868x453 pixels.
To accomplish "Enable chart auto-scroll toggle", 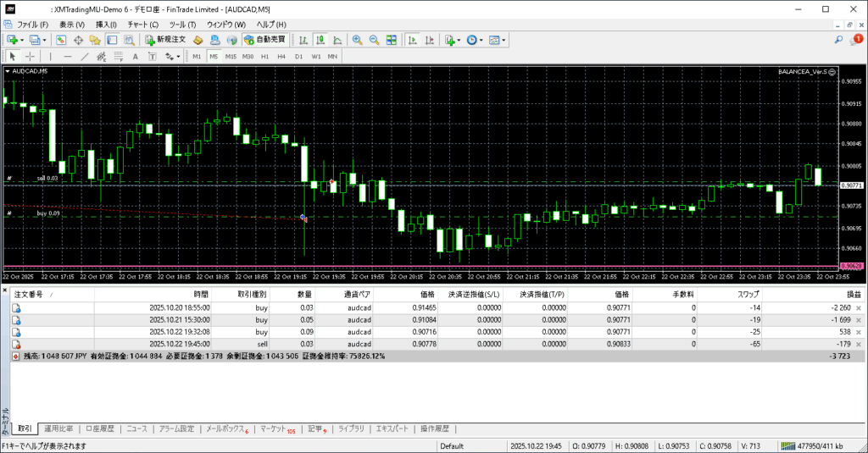I will [413, 40].
